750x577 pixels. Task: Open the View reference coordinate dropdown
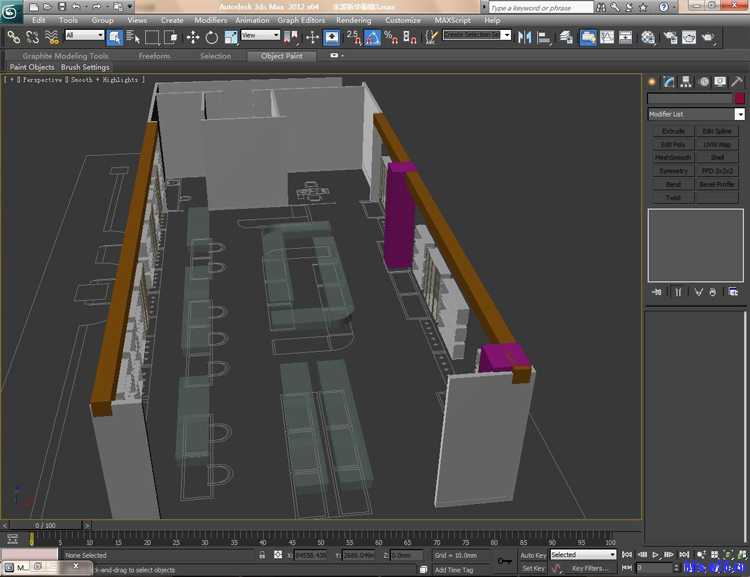pos(260,36)
